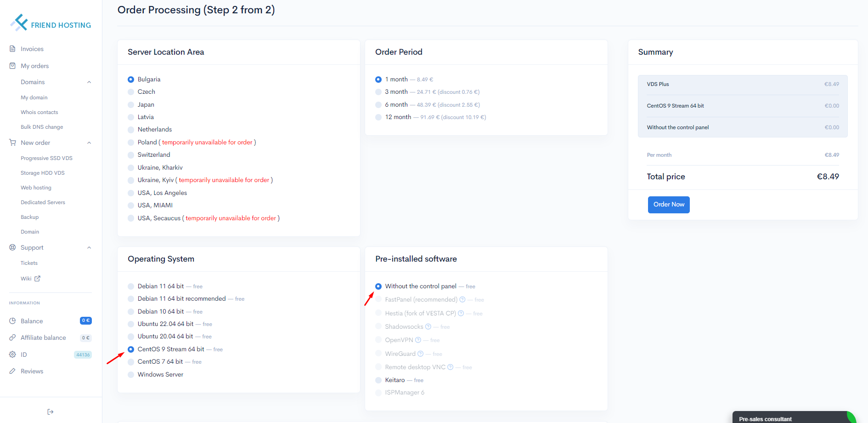Click the Wiki external link icon
The width and height of the screenshot is (868, 423).
(38, 279)
